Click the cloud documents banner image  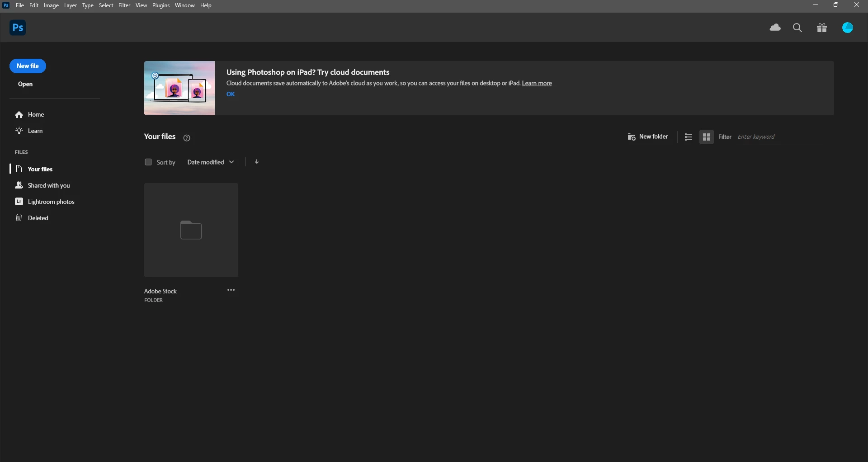pos(179,88)
